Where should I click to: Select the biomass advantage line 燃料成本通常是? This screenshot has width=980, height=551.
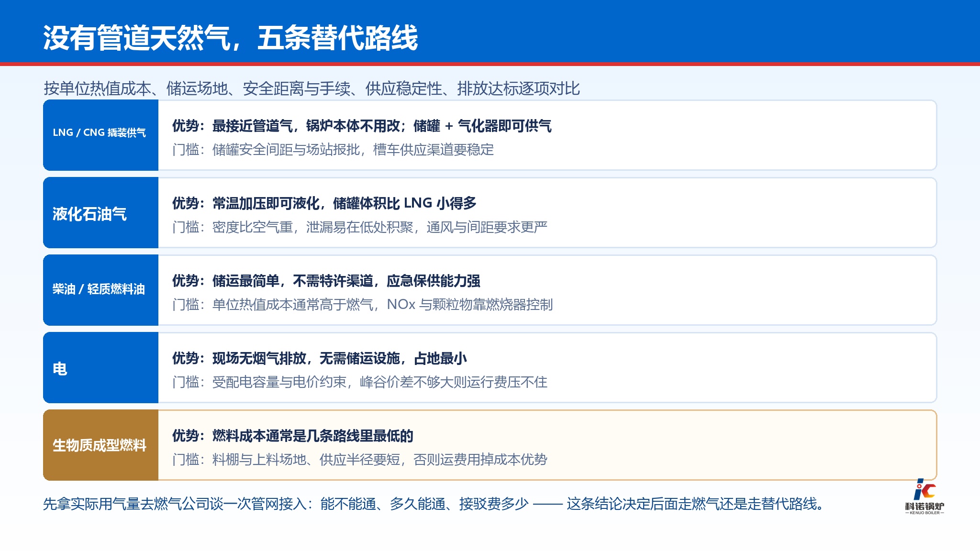(293, 436)
